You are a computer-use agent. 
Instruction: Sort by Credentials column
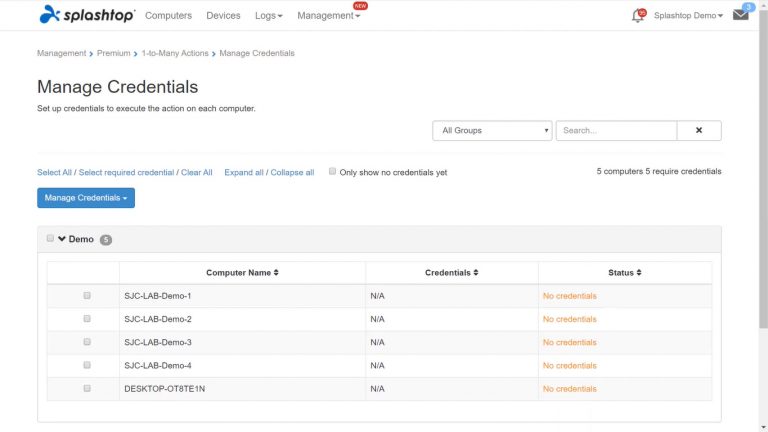click(451, 273)
